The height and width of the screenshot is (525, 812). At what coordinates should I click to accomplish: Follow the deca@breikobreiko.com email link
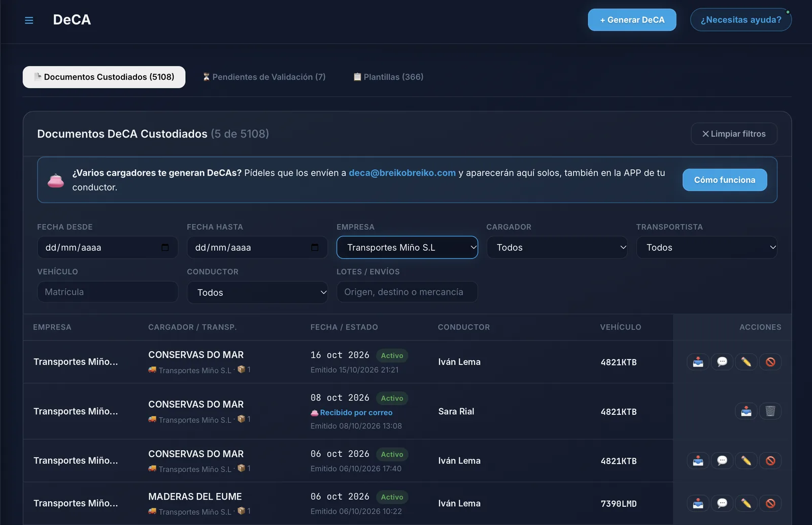click(402, 173)
